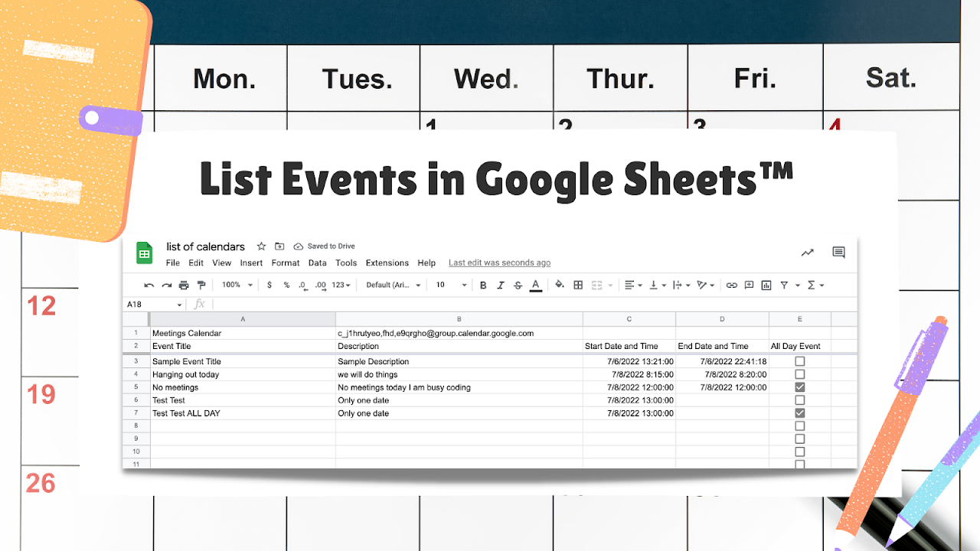This screenshot has width=980, height=551.
Task: Click Increase decimal places button
Action: click(321, 285)
